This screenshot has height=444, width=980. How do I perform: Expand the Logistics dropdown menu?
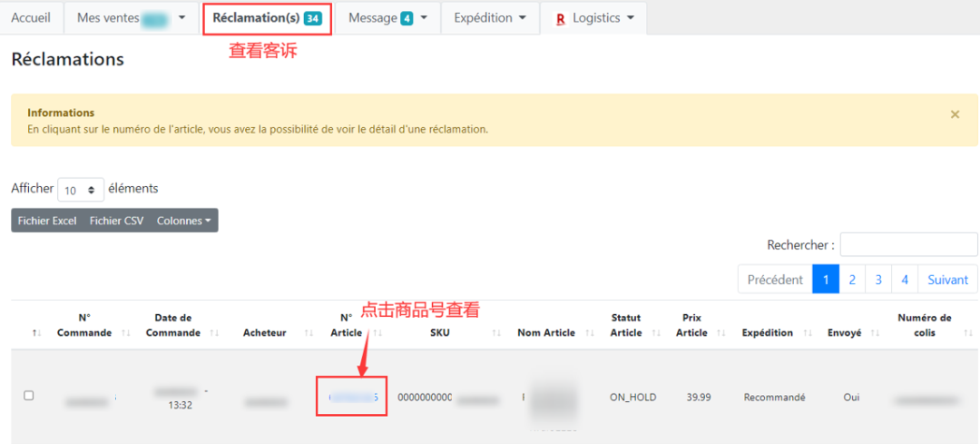pyautogui.click(x=593, y=18)
